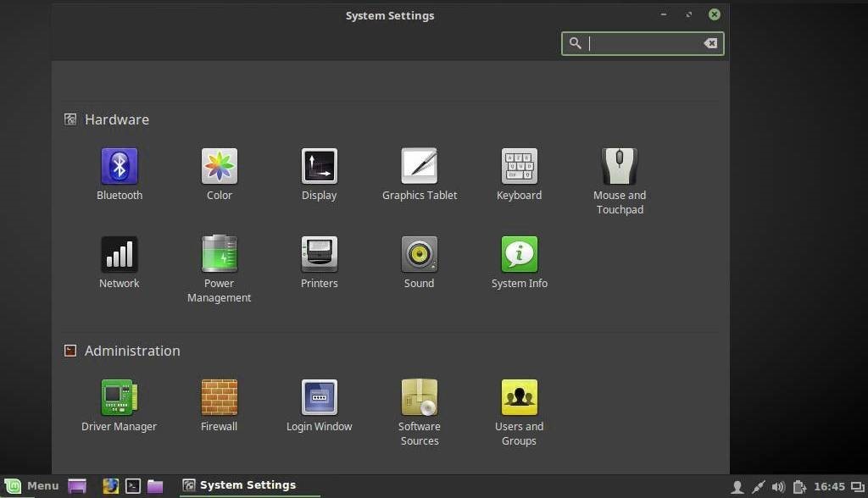The image size is (868, 498).
Task: Open Graphics Tablet settings
Action: pyautogui.click(x=419, y=174)
